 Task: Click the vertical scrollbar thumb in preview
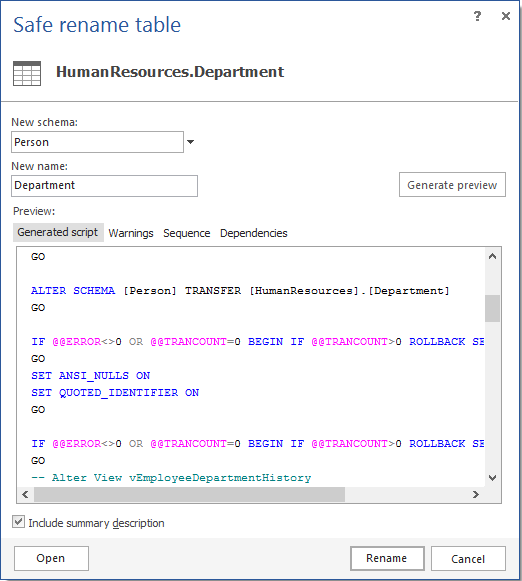(x=492, y=308)
